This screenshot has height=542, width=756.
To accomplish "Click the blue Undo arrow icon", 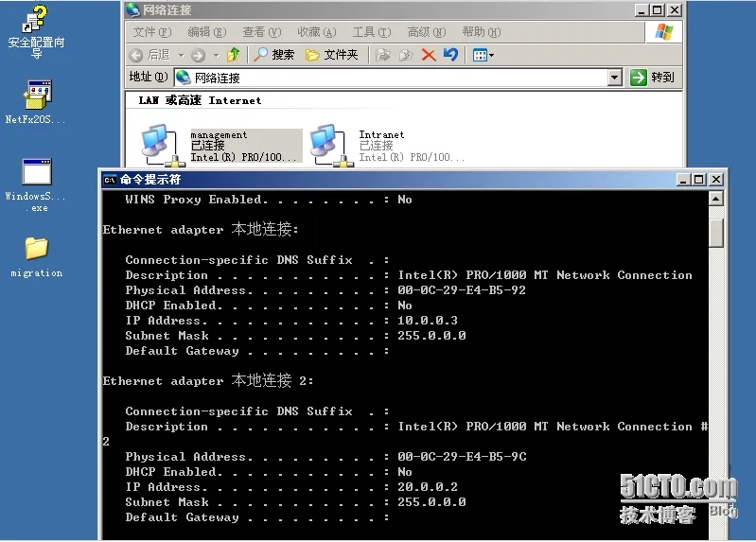I will 450,55.
